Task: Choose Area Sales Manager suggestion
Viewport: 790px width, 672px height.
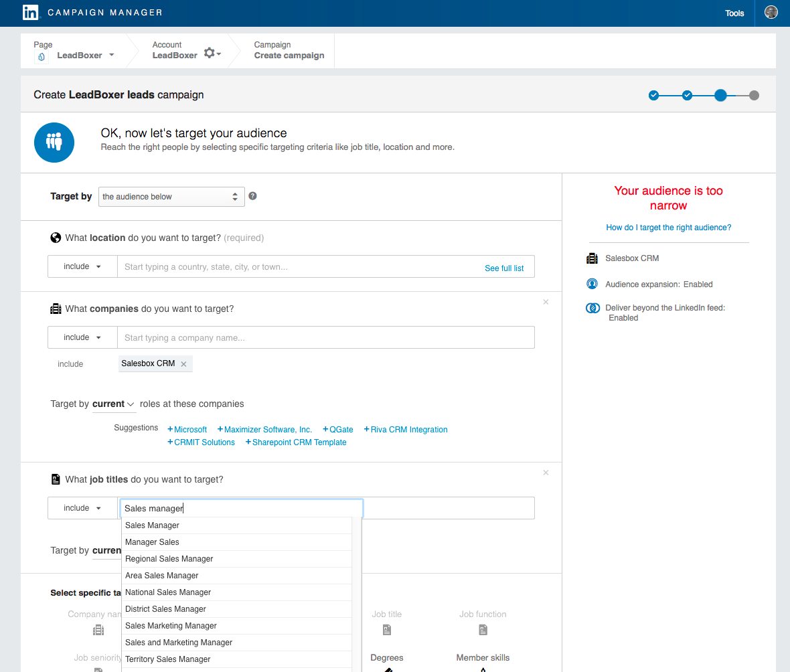Action: pyautogui.click(x=237, y=575)
